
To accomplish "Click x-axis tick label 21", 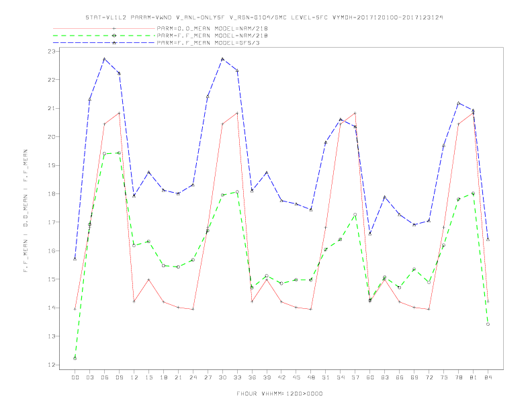I will click(x=178, y=377).
